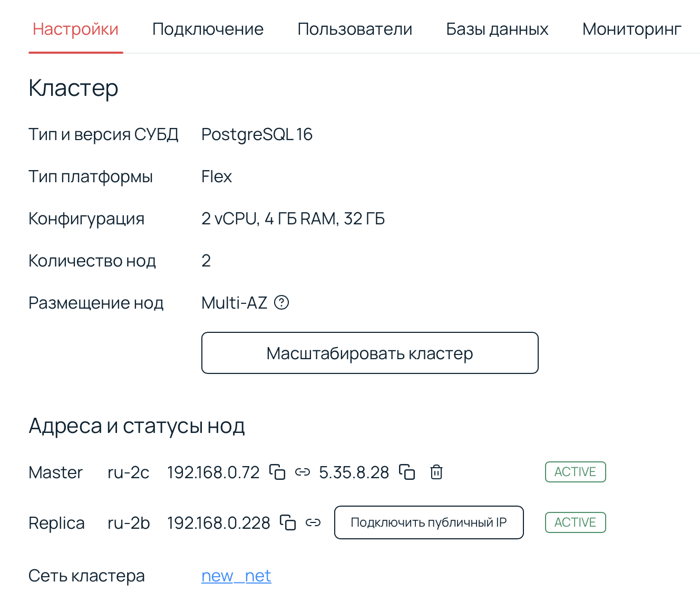Click the Master node ACTIVE status badge

[x=575, y=472]
